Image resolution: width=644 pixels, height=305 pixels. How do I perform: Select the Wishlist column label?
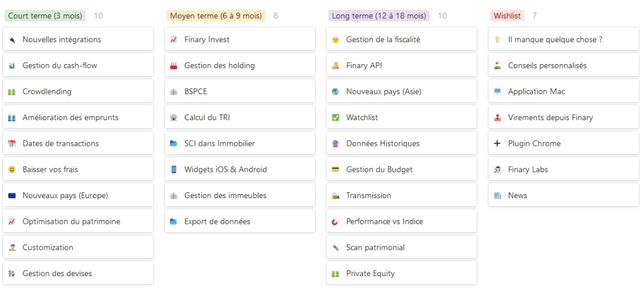click(x=508, y=16)
